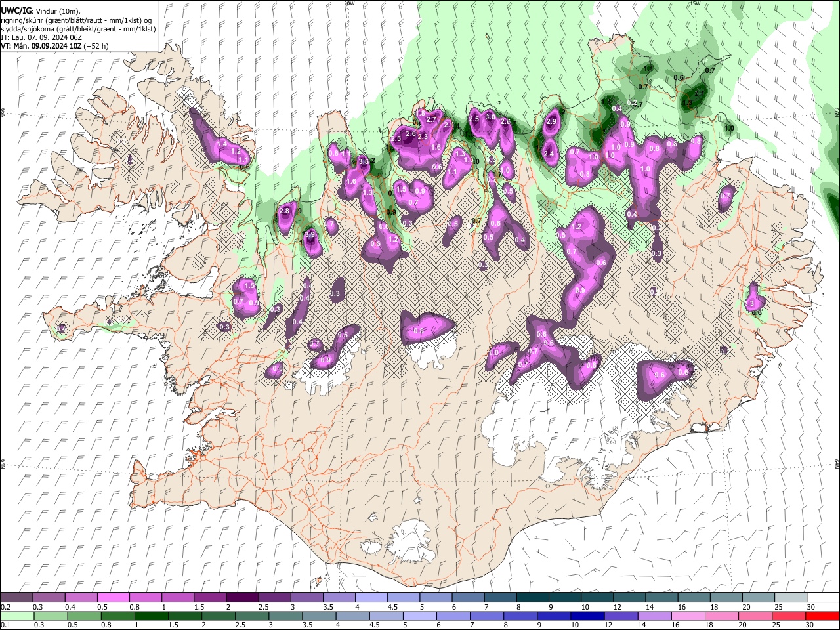The width and height of the screenshot is (840, 630).
Task: Click the pale gray 25–30 snow scale swatch
Action: [791, 598]
